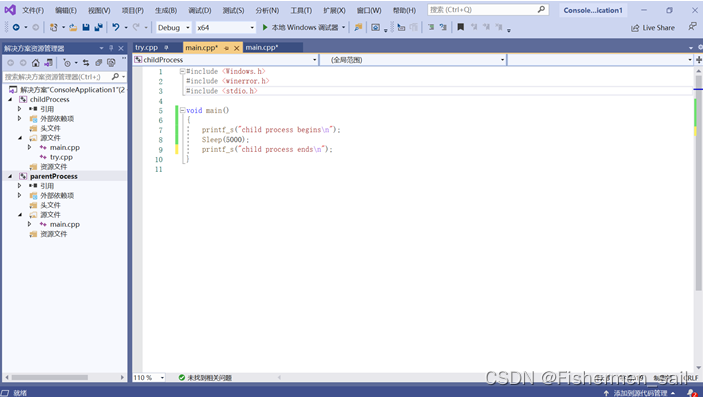Open the 编辑(E) menu
The width and height of the screenshot is (703, 397).
pos(66,10)
